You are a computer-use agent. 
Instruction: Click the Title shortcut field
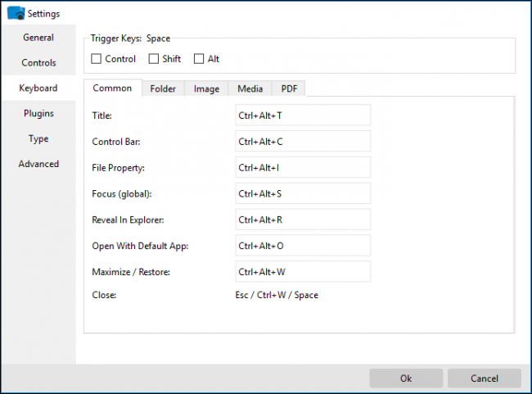(x=302, y=115)
